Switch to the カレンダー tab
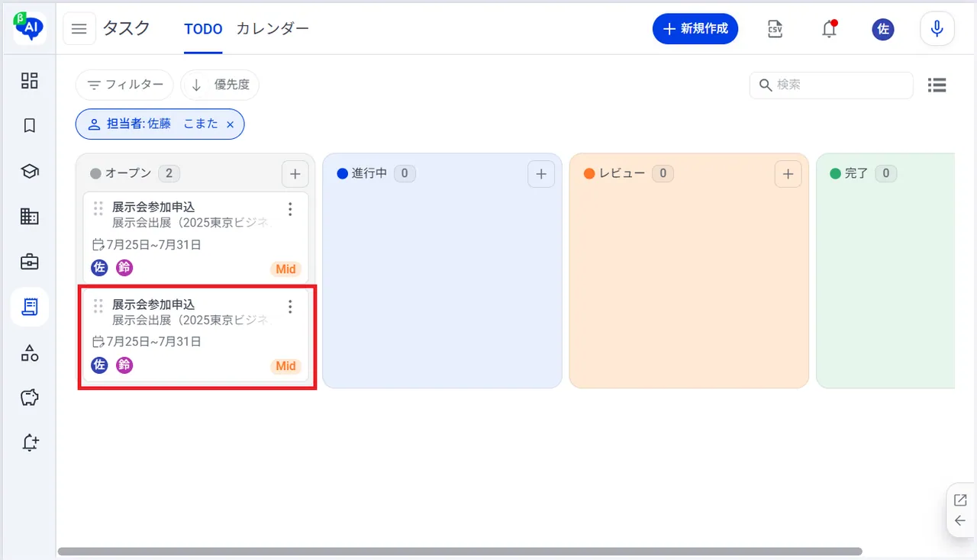This screenshot has height=560, width=977. pos(272,29)
